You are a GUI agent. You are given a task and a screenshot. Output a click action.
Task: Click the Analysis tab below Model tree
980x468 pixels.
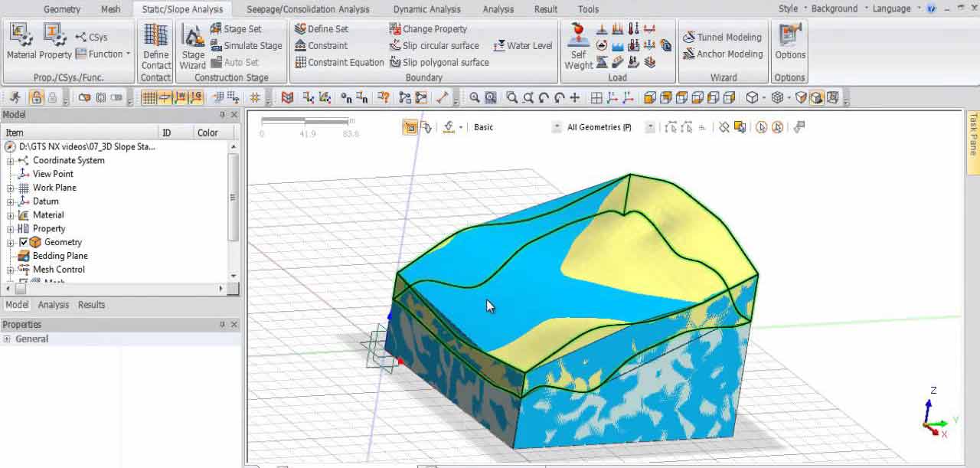click(x=53, y=304)
